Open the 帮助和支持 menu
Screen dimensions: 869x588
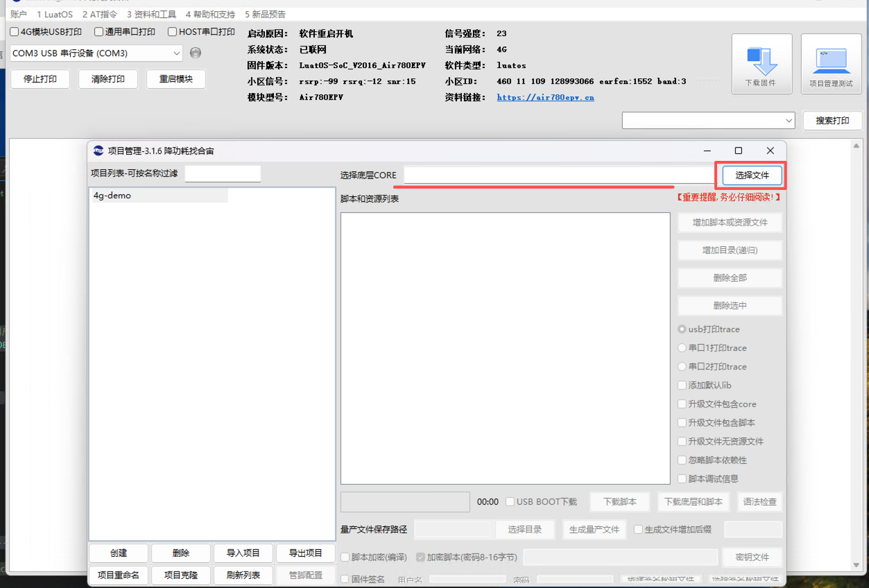coord(210,15)
